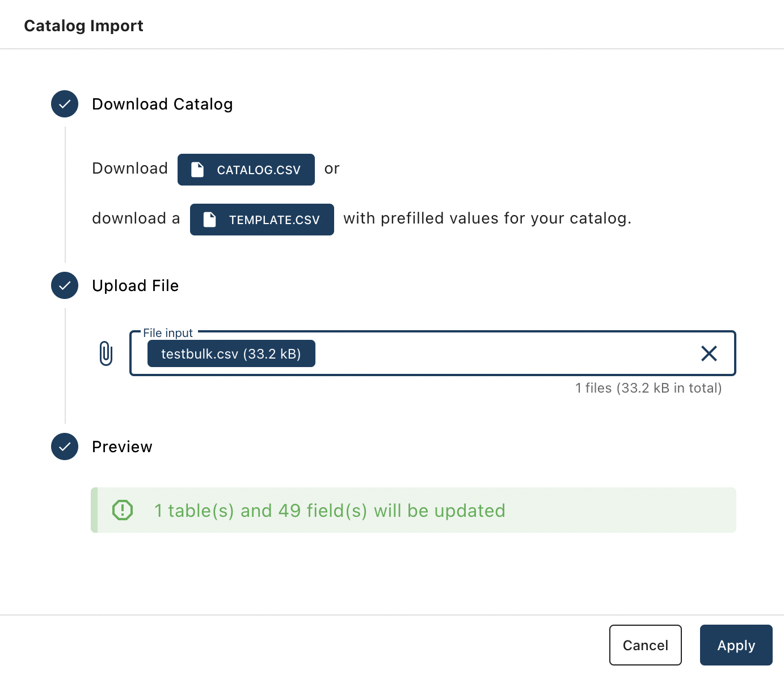
Task: Click the file icon on CATALOG.CSV button
Action: pos(197,170)
